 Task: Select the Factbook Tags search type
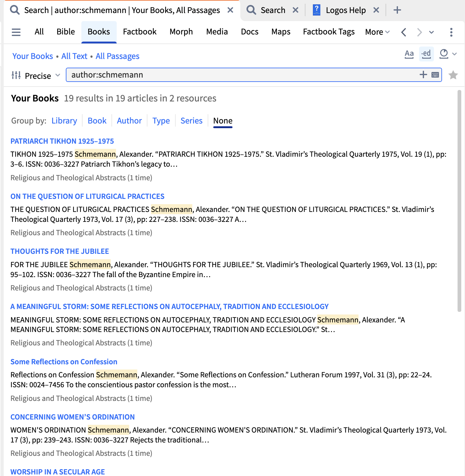(329, 32)
